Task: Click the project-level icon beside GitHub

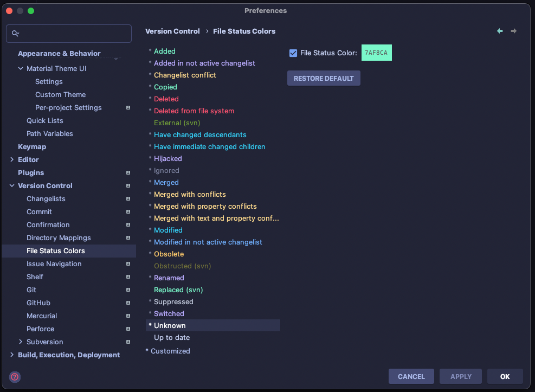Action: pos(128,303)
